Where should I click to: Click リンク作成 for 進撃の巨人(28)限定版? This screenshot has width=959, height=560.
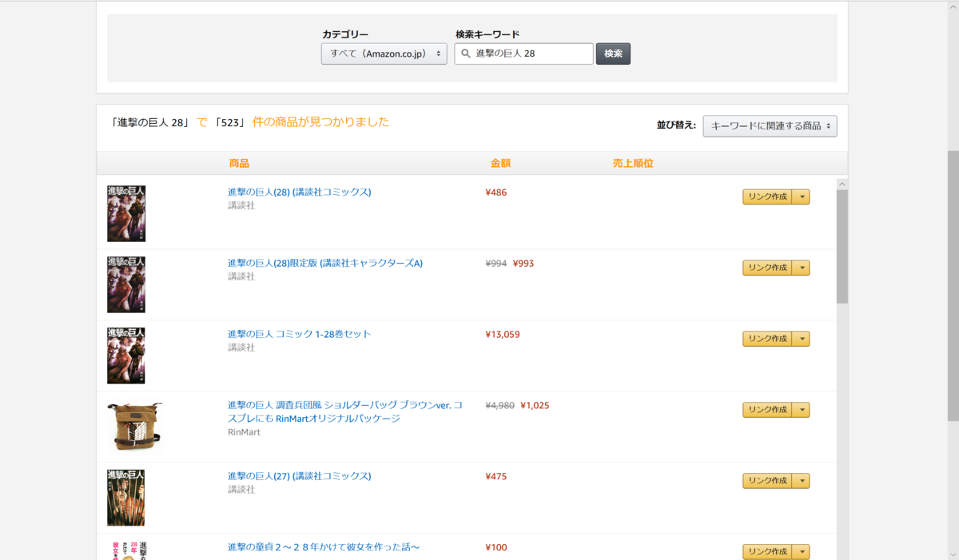click(767, 268)
